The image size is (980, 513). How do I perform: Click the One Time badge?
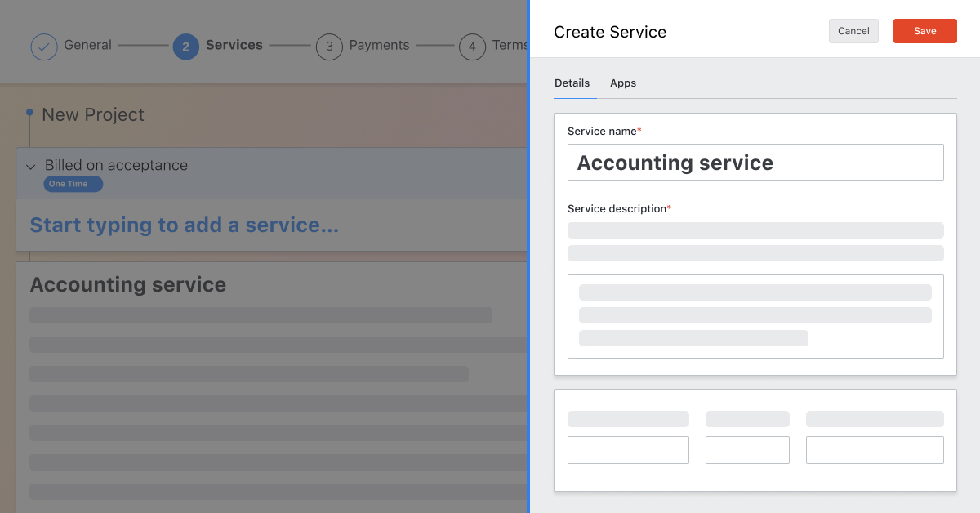pos(73,184)
